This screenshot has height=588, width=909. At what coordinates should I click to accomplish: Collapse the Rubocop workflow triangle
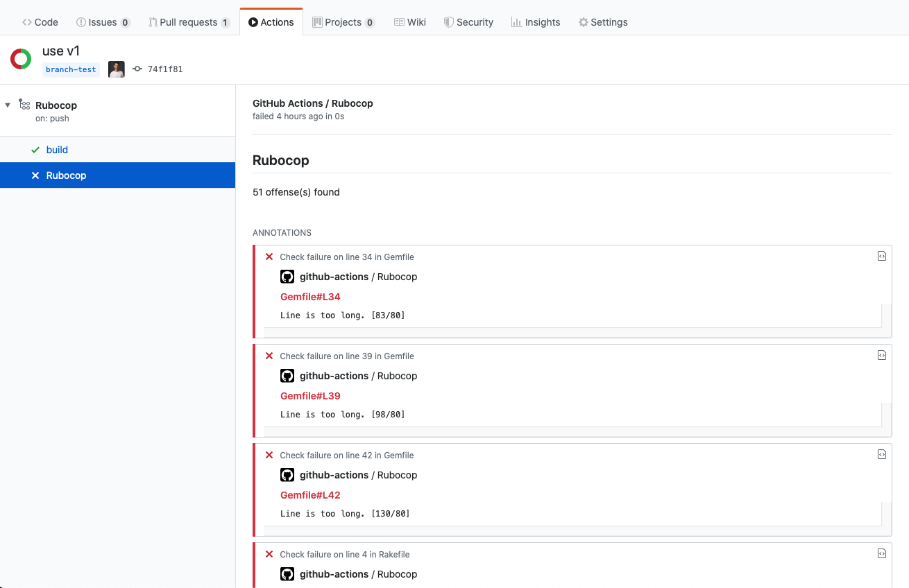click(x=8, y=105)
